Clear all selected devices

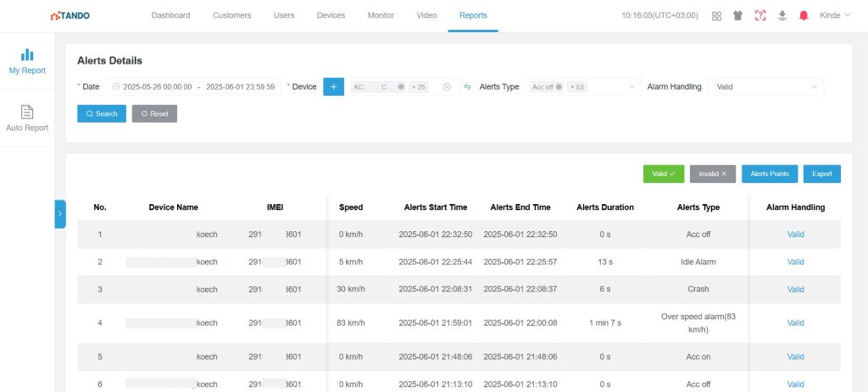click(447, 87)
